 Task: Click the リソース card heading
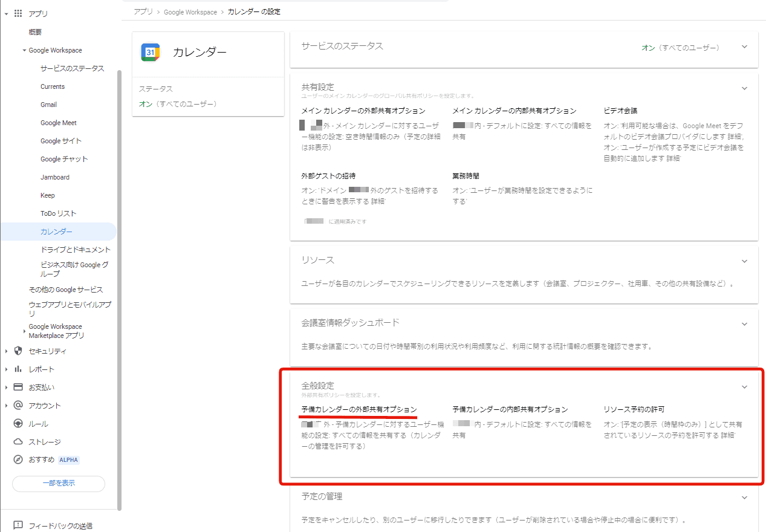(318, 260)
